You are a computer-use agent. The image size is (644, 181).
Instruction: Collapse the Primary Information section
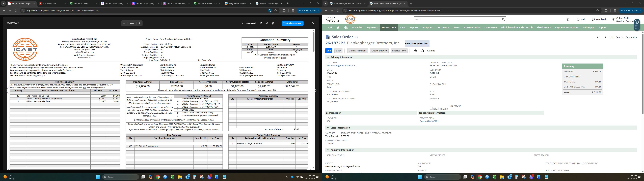coord(328,57)
